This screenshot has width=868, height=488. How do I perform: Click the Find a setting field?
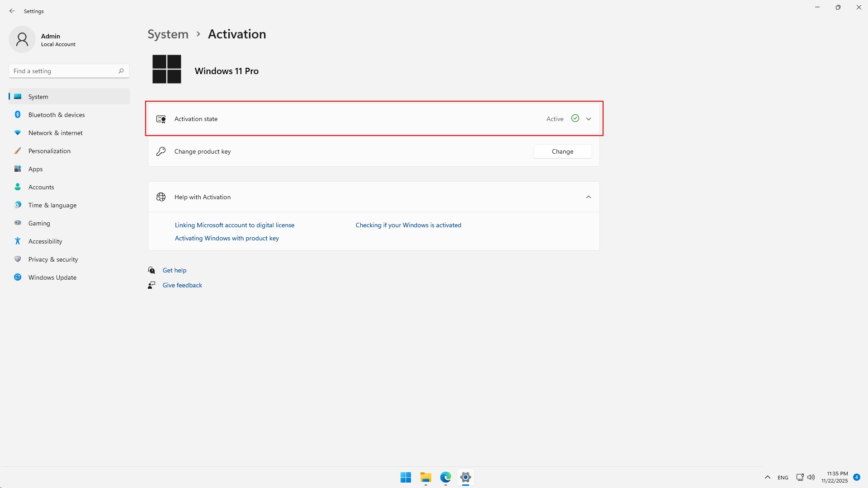click(x=63, y=71)
